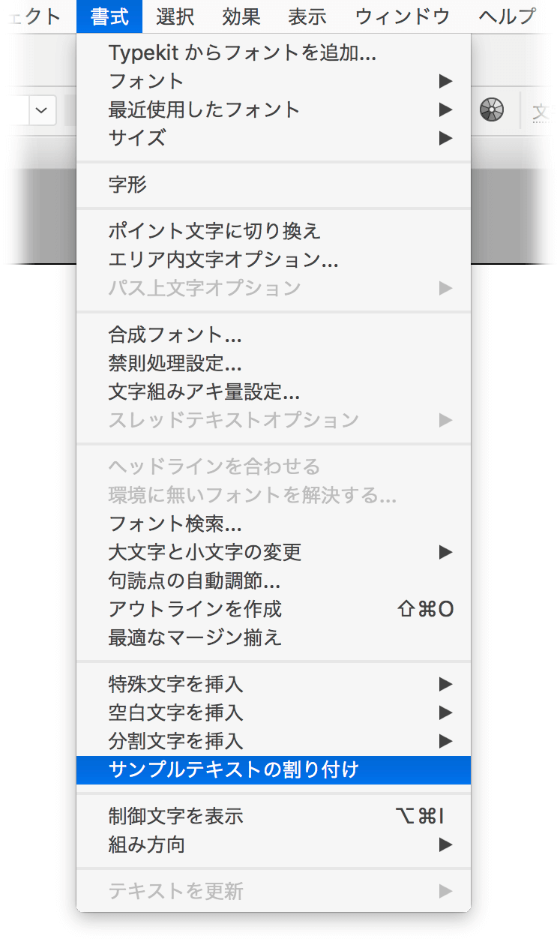
Task: Open エリア内文字オプション dialog
Action: coord(274,259)
